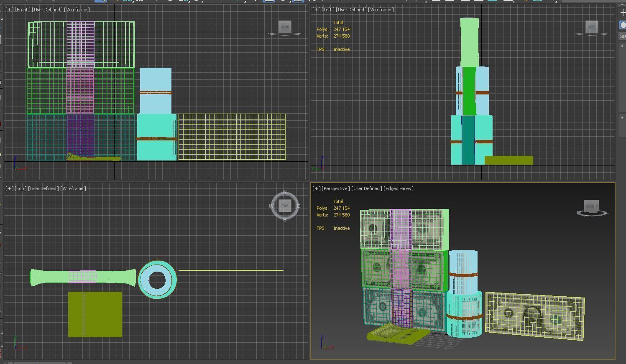Open the [Perspective] point-of-view menu
This screenshot has width=626, height=364.
pos(335,188)
